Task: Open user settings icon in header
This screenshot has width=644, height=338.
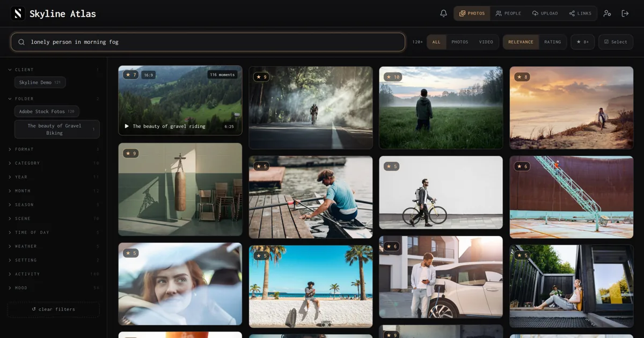Action: (x=607, y=13)
